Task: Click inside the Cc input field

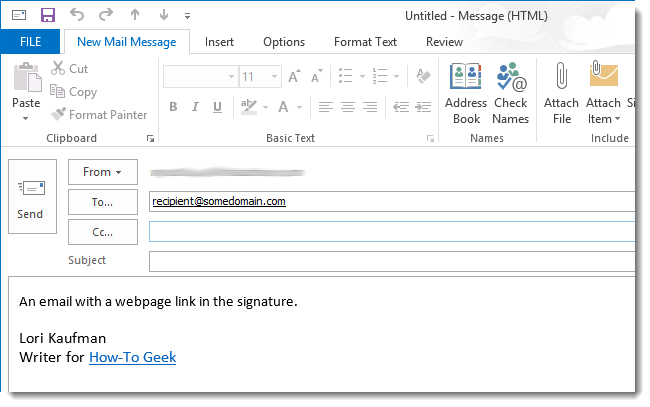Action: point(392,232)
